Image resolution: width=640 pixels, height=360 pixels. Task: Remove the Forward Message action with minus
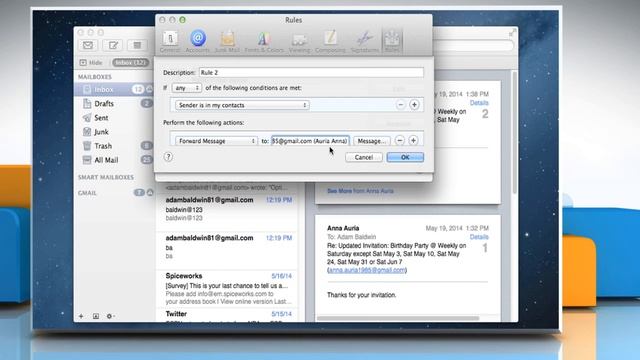[x=400, y=140]
